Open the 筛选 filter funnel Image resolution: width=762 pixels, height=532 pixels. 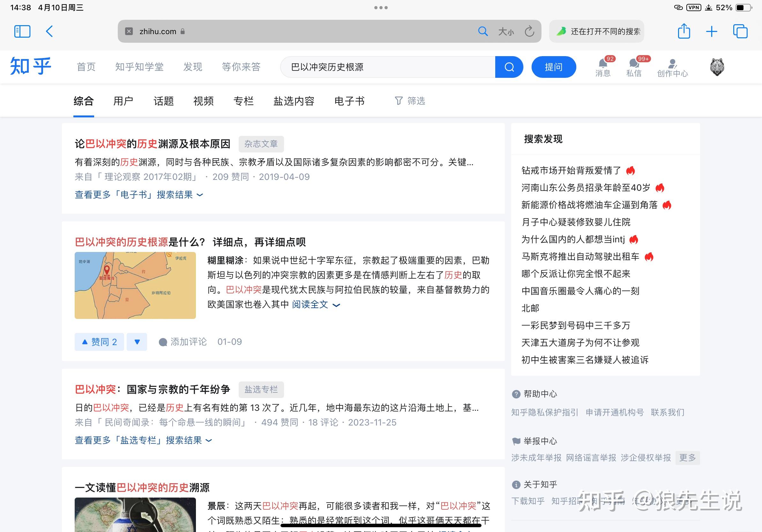click(x=410, y=101)
